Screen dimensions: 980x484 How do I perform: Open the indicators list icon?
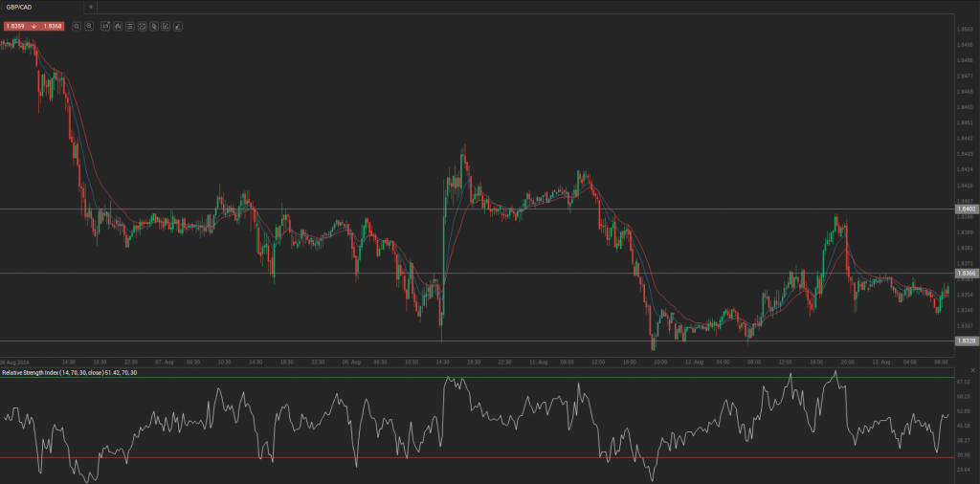(x=129, y=26)
